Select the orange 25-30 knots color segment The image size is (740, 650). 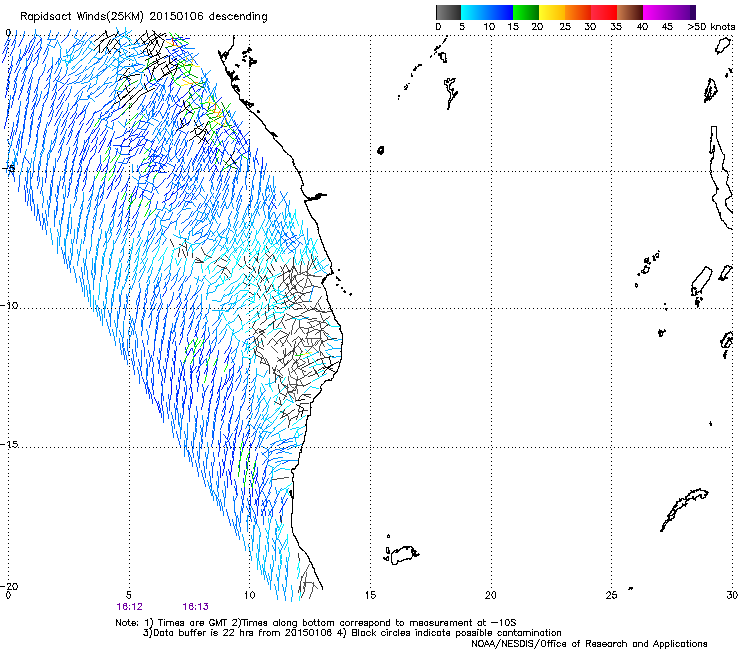[x=578, y=12]
